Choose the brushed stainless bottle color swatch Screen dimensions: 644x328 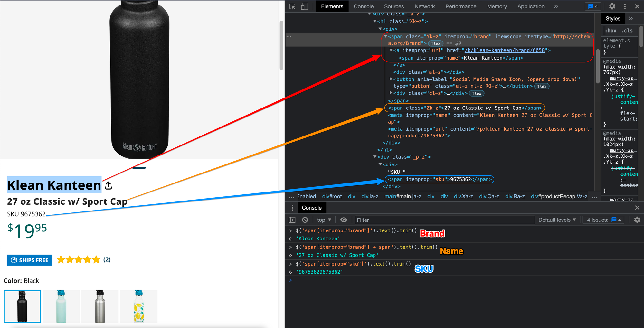click(x=100, y=306)
